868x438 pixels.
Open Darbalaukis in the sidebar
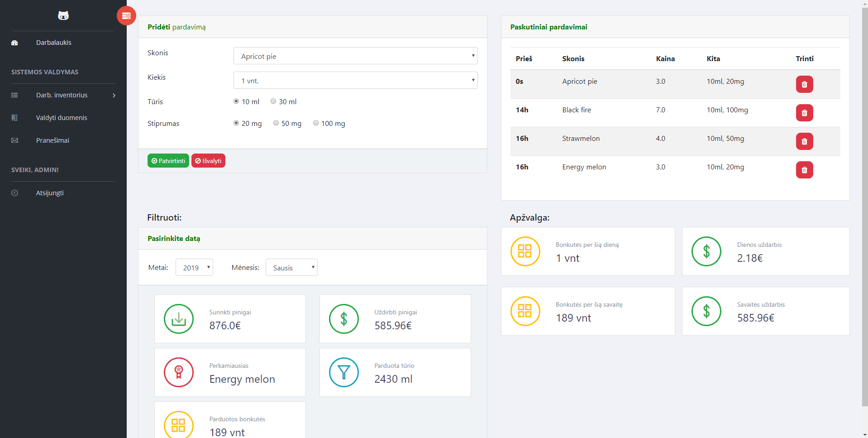[54, 43]
